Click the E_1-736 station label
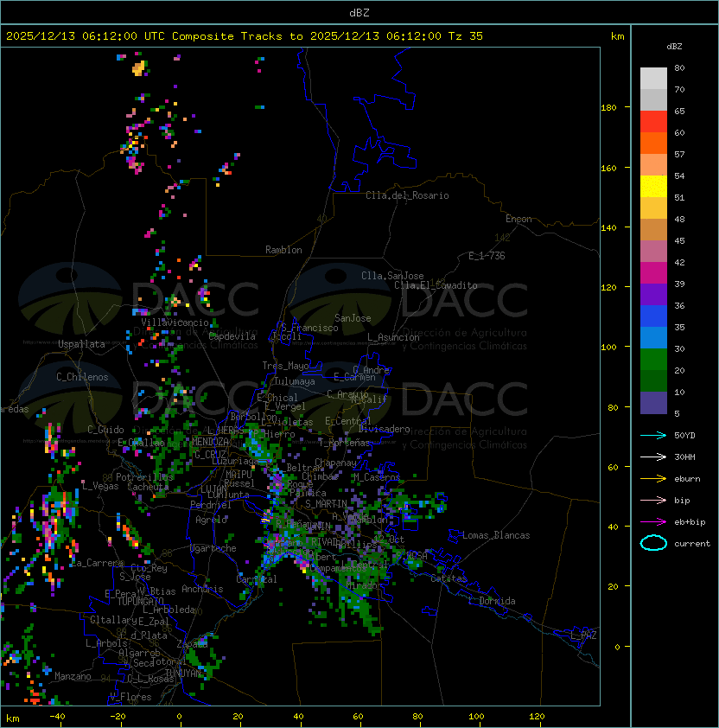 (487, 256)
